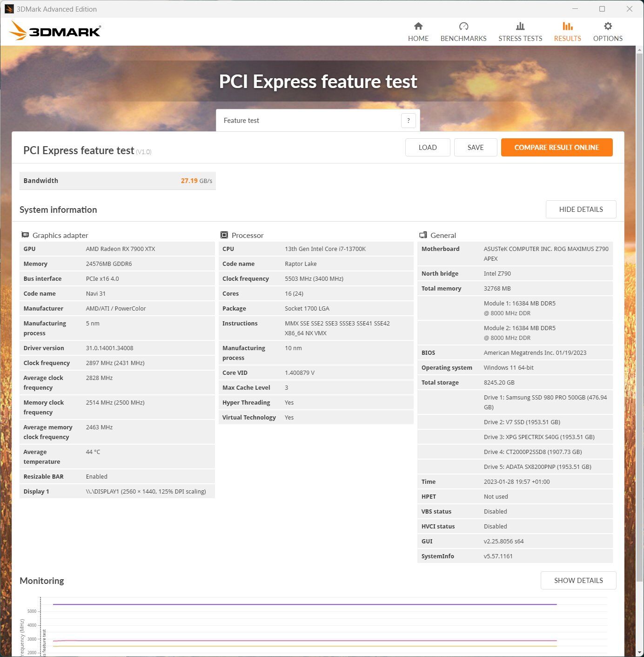Click the Results orange chart icon
The width and height of the screenshot is (644, 657).
567,26
